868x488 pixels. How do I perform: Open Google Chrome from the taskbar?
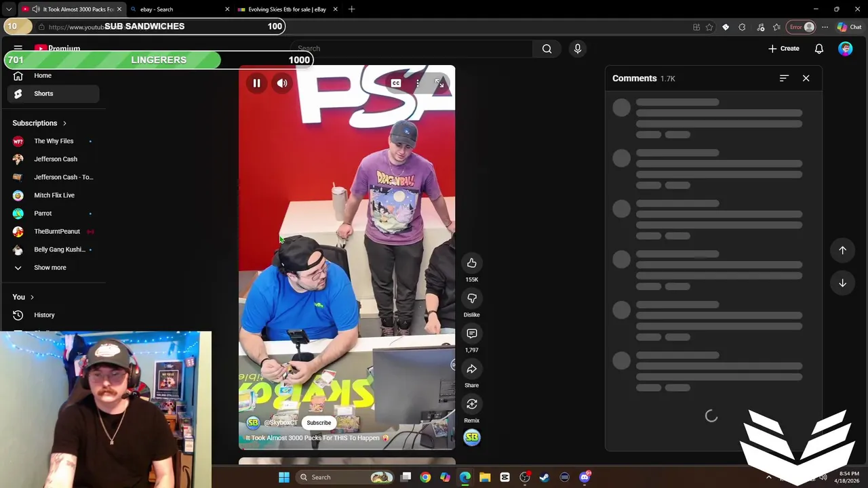click(425, 477)
